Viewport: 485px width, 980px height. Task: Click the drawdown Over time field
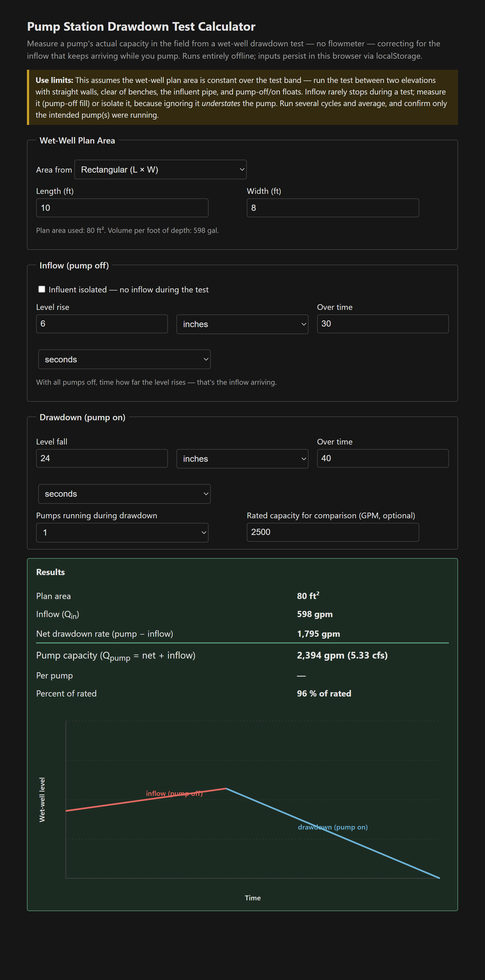[x=383, y=458]
